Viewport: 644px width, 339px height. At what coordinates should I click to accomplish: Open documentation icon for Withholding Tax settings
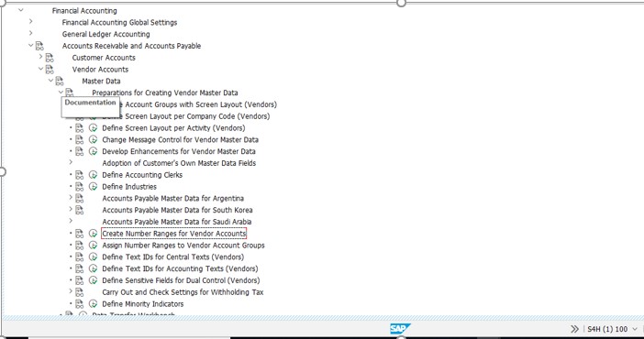click(79, 292)
